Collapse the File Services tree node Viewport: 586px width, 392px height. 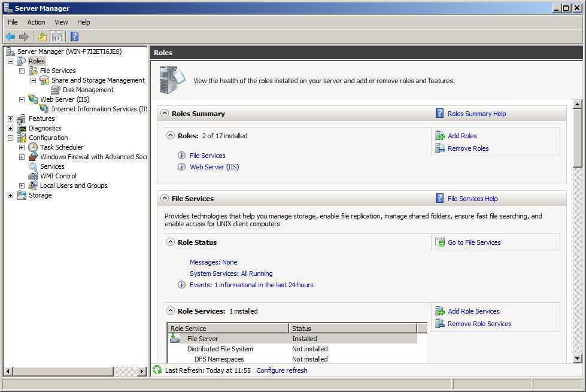pos(22,71)
